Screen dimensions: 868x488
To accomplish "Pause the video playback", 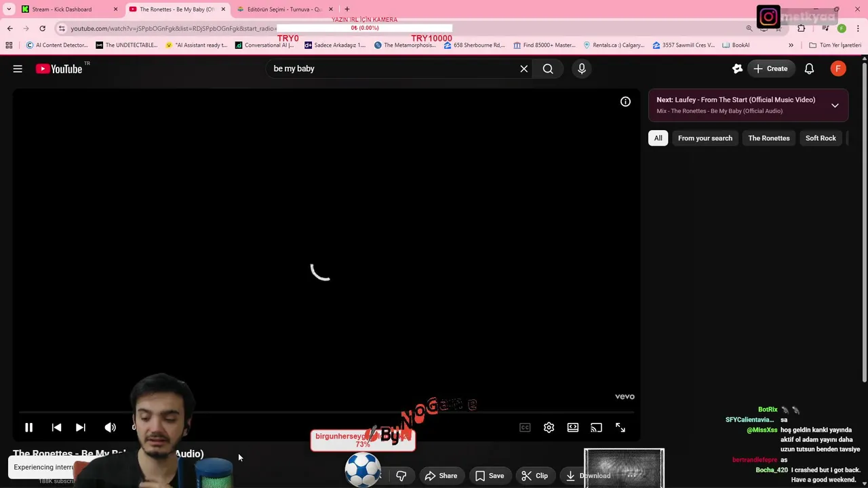I will click(28, 428).
